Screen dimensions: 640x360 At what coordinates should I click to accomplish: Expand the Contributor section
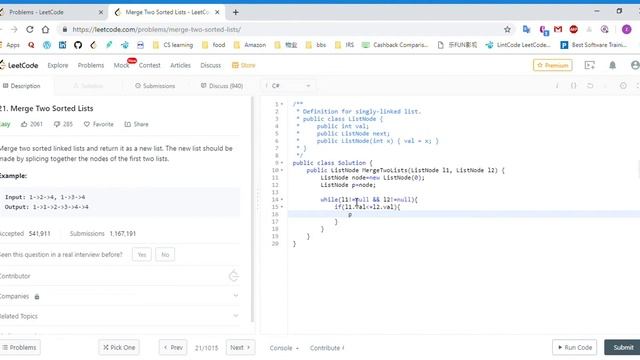pyautogui.click(x=120, y=276)
